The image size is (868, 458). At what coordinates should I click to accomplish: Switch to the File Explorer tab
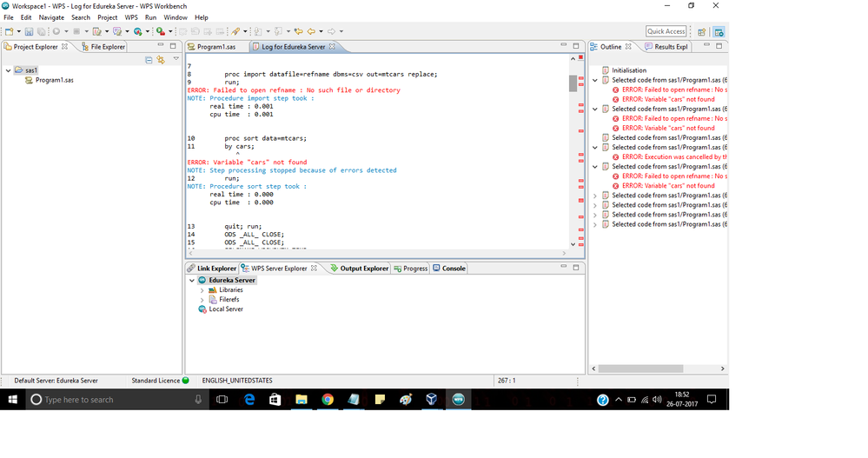(x=103, y=47)
